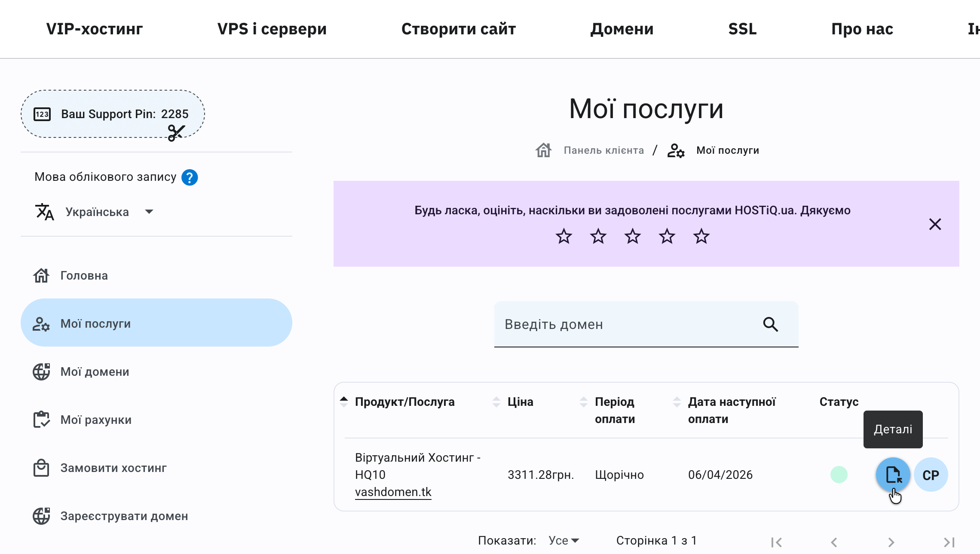This screenshot has height=554, width=980.
Task: Launch cPanel with the CP button
Action: pos(931,475)
